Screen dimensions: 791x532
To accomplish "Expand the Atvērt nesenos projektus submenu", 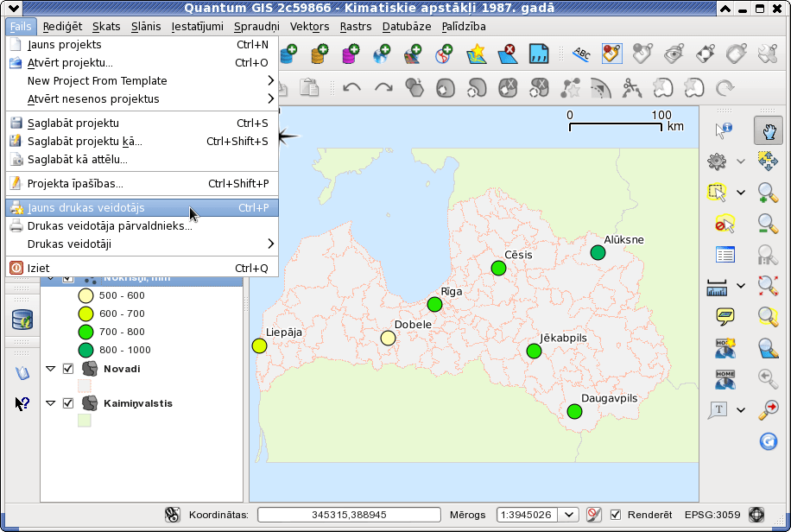I will (142, 99).
